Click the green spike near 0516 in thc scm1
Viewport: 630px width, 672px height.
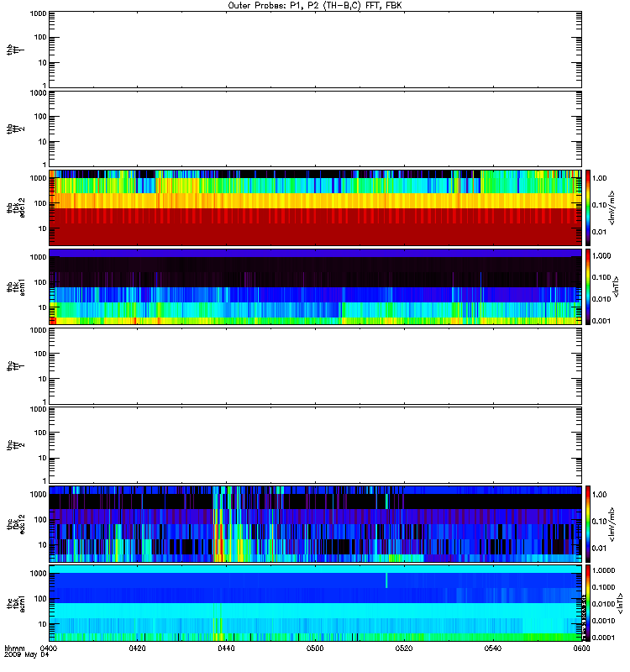click(x=386, y=580)
